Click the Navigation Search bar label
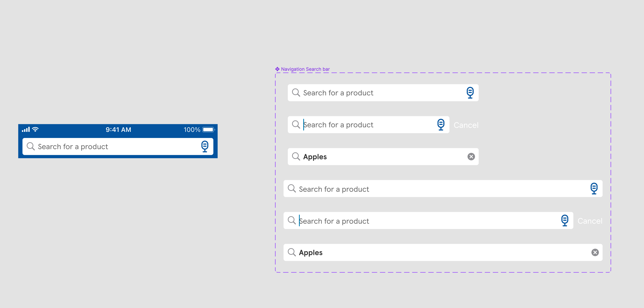This screenshot has height=308, width=644. (x=303, y=69)
